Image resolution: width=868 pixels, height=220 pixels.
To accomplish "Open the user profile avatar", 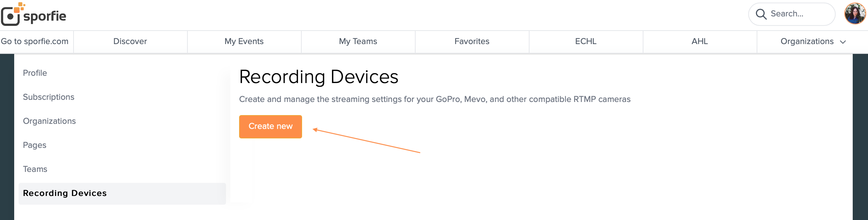I will (x=855, y=14).
